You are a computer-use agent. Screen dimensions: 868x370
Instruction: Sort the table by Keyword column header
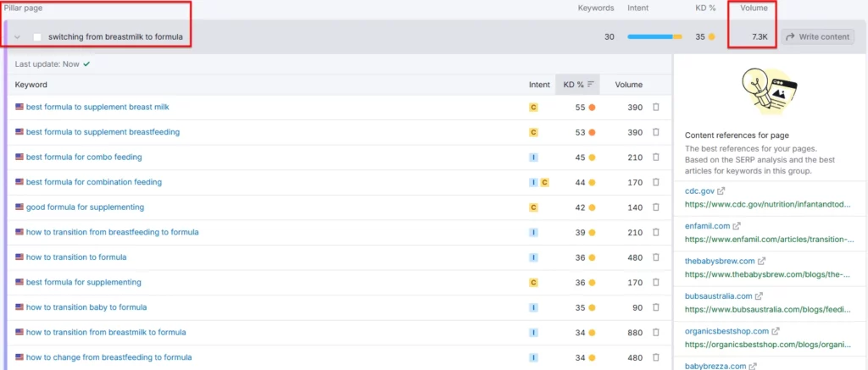pos(31,85)
